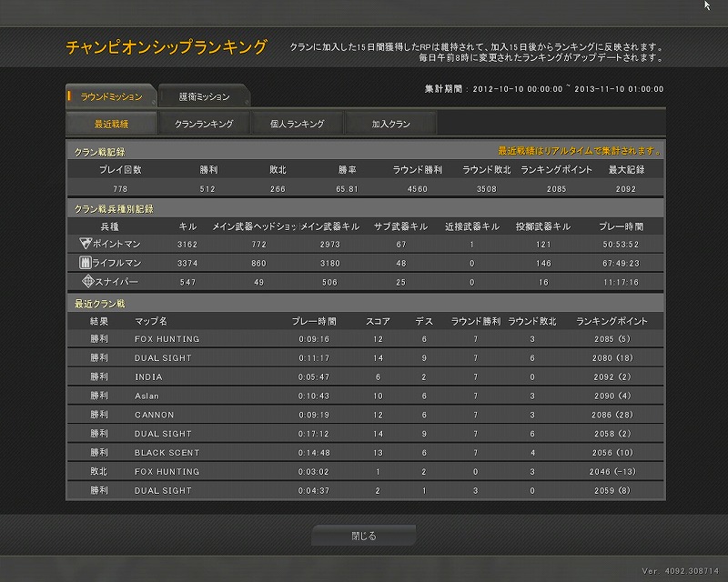Select the lost FOX HUNTING match row
This screenshot has width=728, height=582.
pos(364,472)
